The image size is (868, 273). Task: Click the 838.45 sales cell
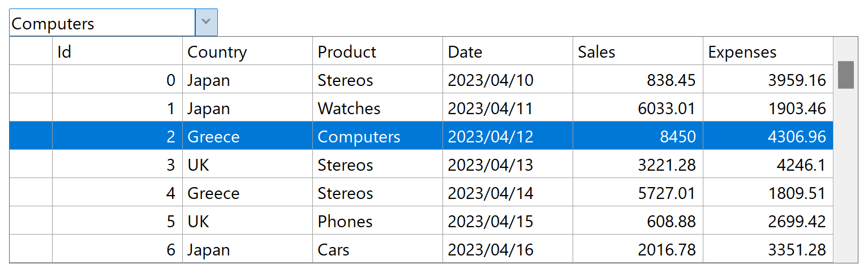[638, 80]
